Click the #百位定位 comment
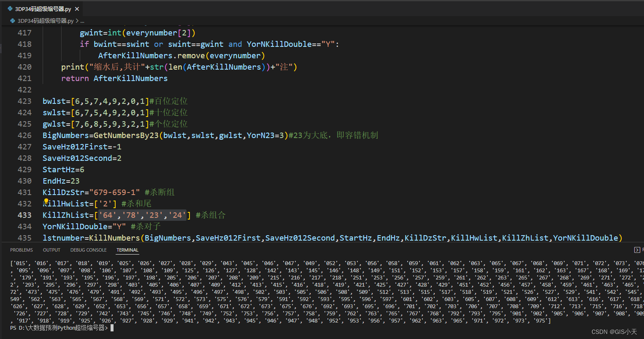The width and height of the screenshot is (644, 339). coord(169,101)
